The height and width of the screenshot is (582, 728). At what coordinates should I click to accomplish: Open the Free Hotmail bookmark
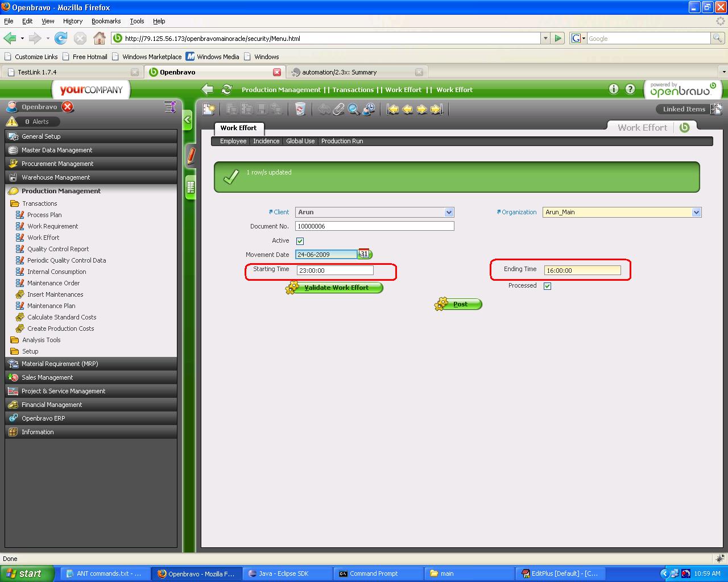(85, 57)
